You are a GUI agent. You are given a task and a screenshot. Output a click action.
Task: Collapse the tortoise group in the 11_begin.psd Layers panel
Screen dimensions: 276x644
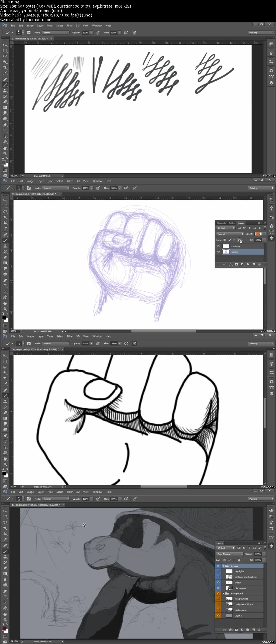pos(223,566)
